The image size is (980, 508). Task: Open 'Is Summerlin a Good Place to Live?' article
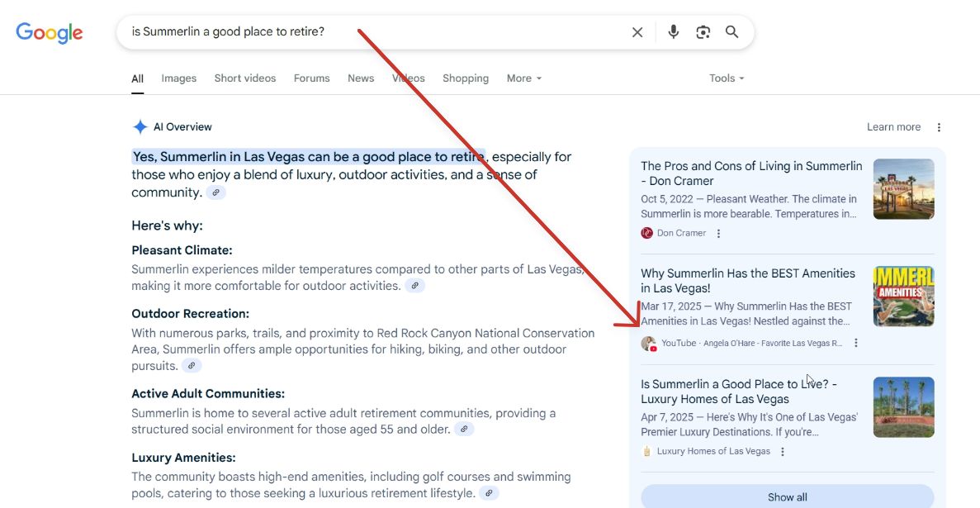(x=739, y=392)
